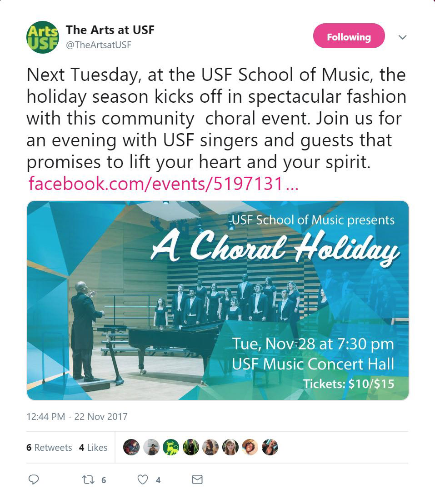Click the last liker avatar in the row

pos(270,447)
